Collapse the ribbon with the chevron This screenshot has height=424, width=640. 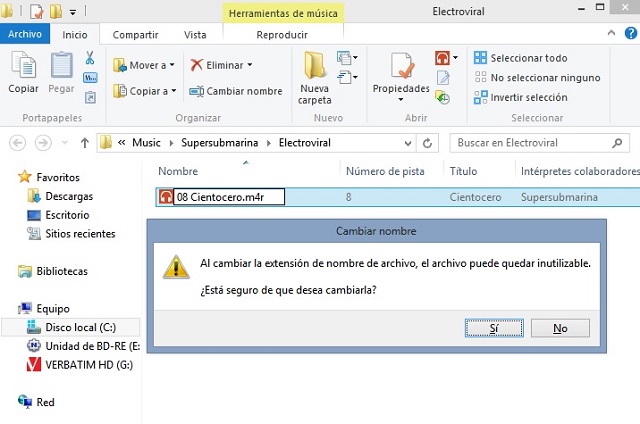point(611,33)
